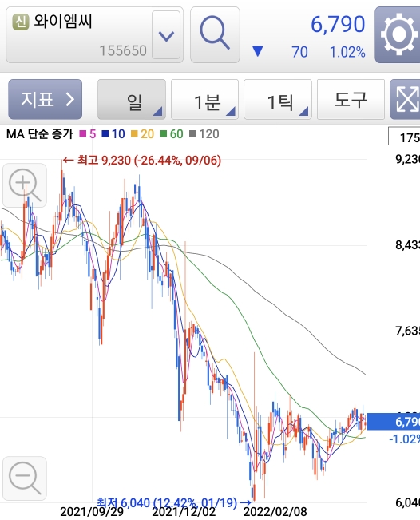Tap the current price 6,790 header
Screen dimensions: 420x520
[338, 25]
